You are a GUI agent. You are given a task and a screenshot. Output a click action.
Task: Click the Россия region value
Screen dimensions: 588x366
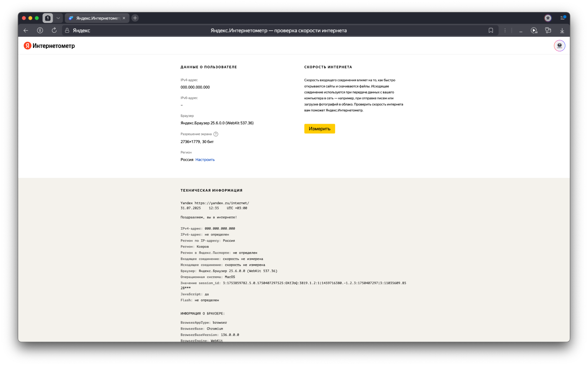(x=187, y=160)
